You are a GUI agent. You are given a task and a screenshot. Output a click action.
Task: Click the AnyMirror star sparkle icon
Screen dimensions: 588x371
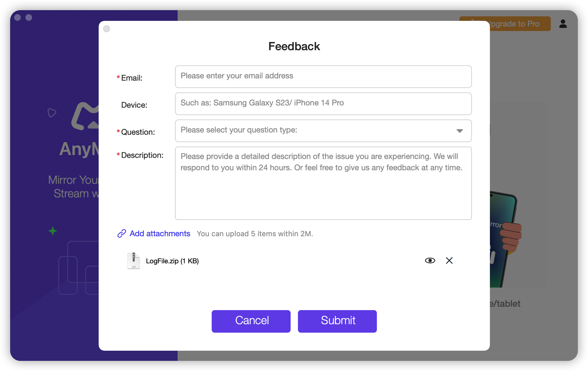[52, 230]
